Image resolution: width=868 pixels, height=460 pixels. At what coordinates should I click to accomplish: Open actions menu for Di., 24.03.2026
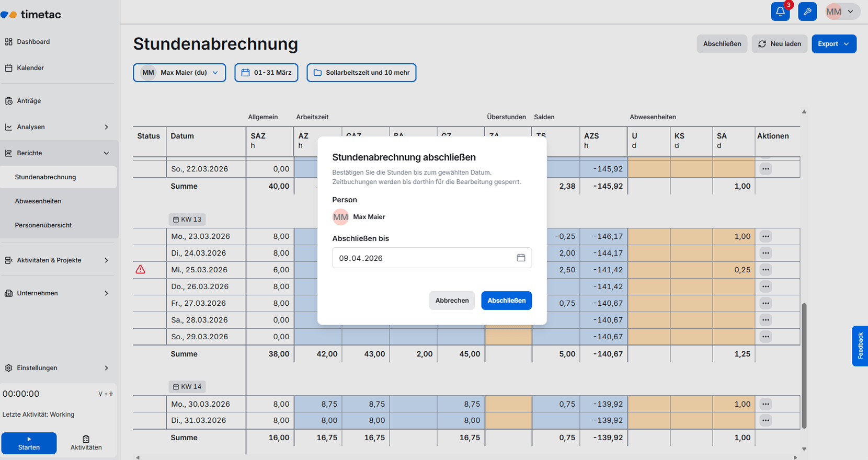point(766,253)
